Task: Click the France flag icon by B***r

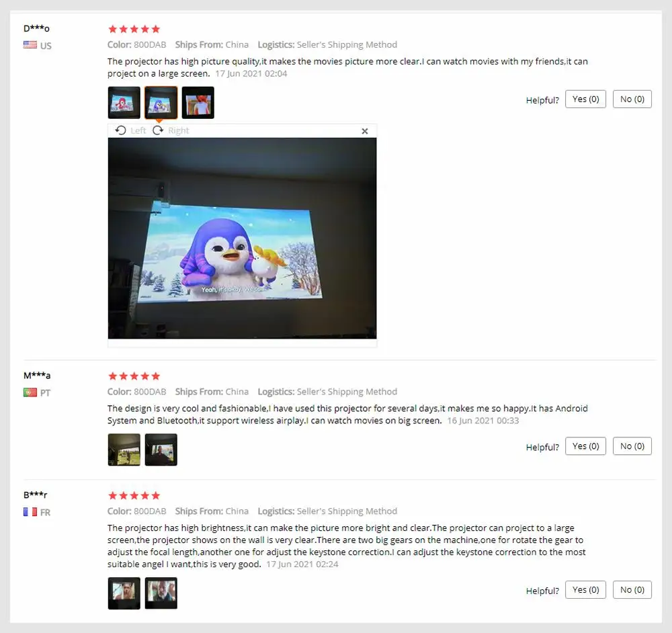Action: (30, 512)
